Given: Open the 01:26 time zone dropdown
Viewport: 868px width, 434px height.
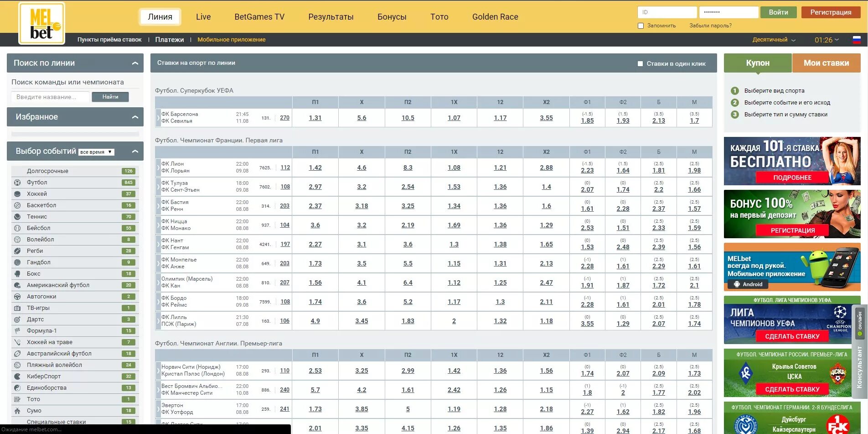Looking at the screenshot, I should [x=827, y=40].
